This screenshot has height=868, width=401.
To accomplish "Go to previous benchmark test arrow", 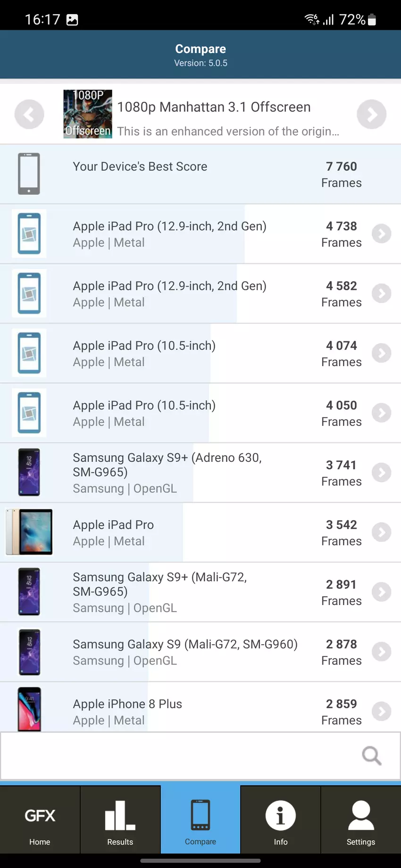I will (x=29, y=115).
